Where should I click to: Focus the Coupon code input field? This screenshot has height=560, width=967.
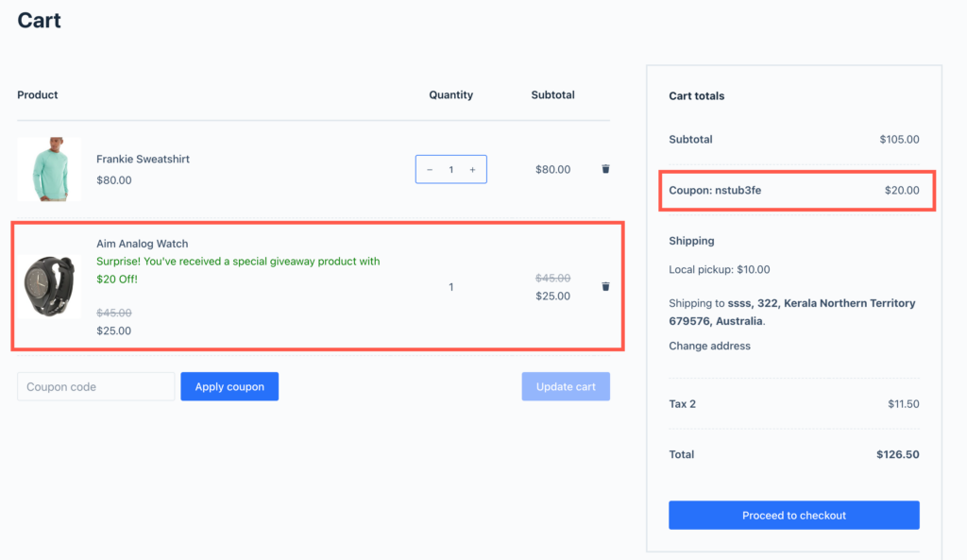[95, 386]
